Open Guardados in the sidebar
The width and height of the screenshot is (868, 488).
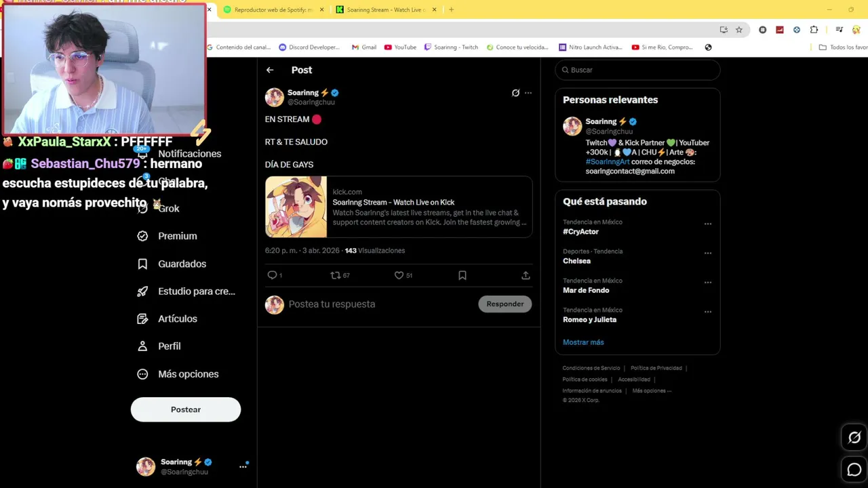coord(172,264)
